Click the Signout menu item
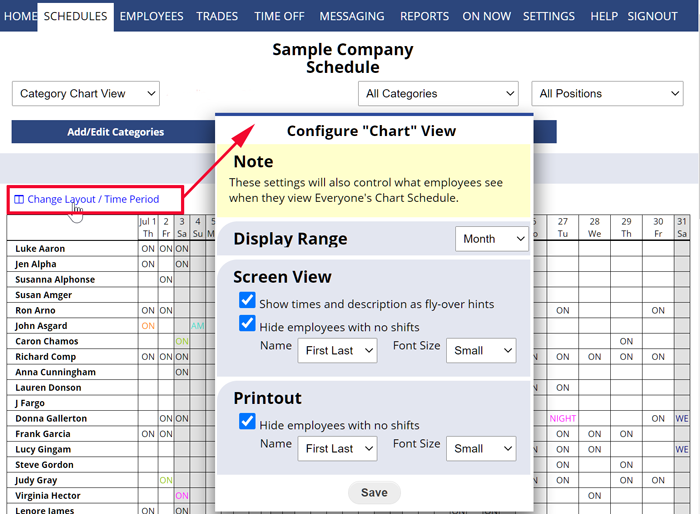 click(x=652, y=16)
